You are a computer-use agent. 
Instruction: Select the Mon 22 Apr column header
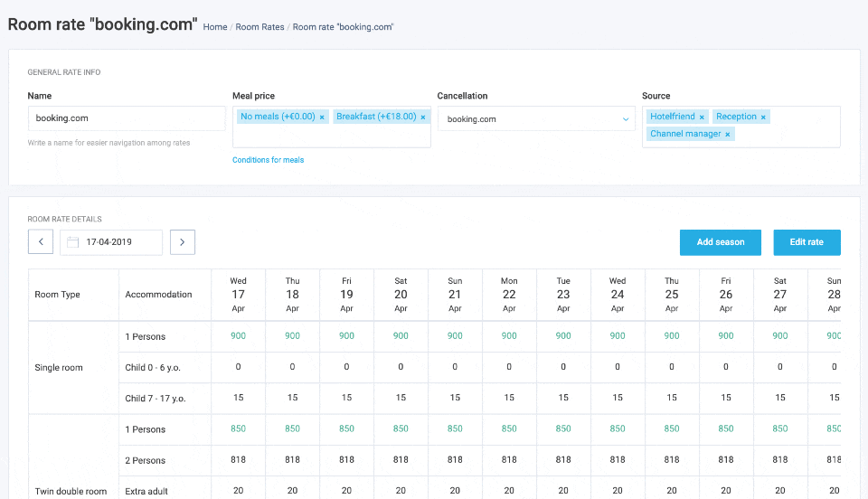(x=509, y=295)
